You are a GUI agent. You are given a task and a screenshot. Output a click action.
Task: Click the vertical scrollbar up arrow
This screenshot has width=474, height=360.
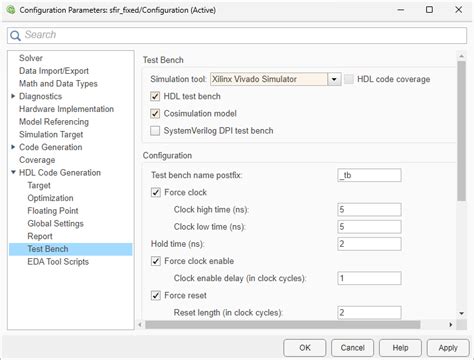click(461, 56)
